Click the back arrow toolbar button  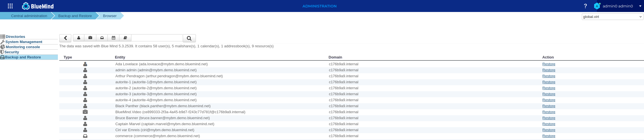coord(65,38)
